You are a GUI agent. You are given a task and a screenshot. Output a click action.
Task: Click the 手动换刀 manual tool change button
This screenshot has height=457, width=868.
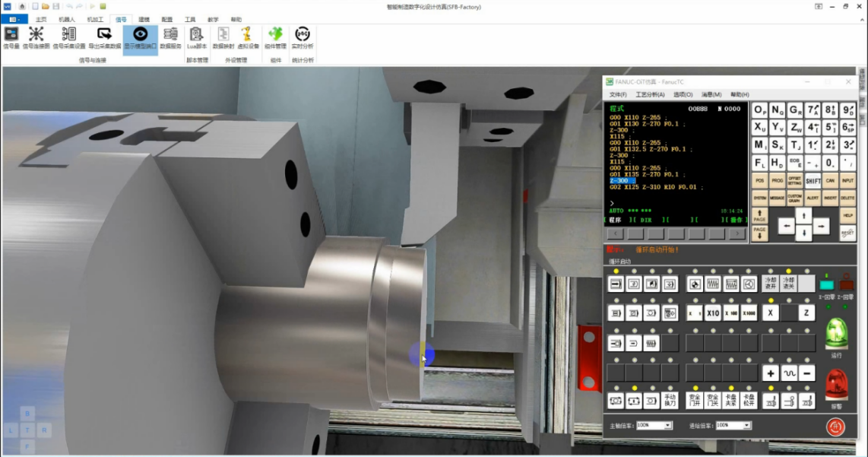coord(670,400)
